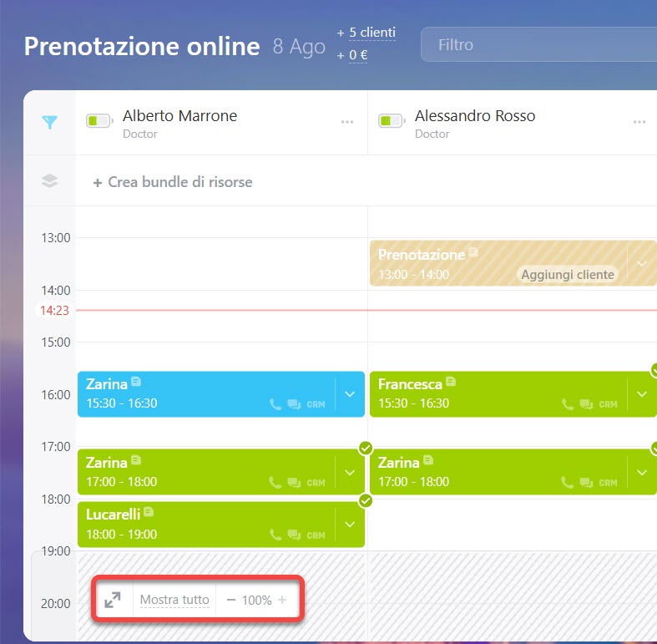Screen dimensions: 657x644
Task: Open CRM icon on blue Zarina booking
Action: pyautogui.click(x=316, y=404)
